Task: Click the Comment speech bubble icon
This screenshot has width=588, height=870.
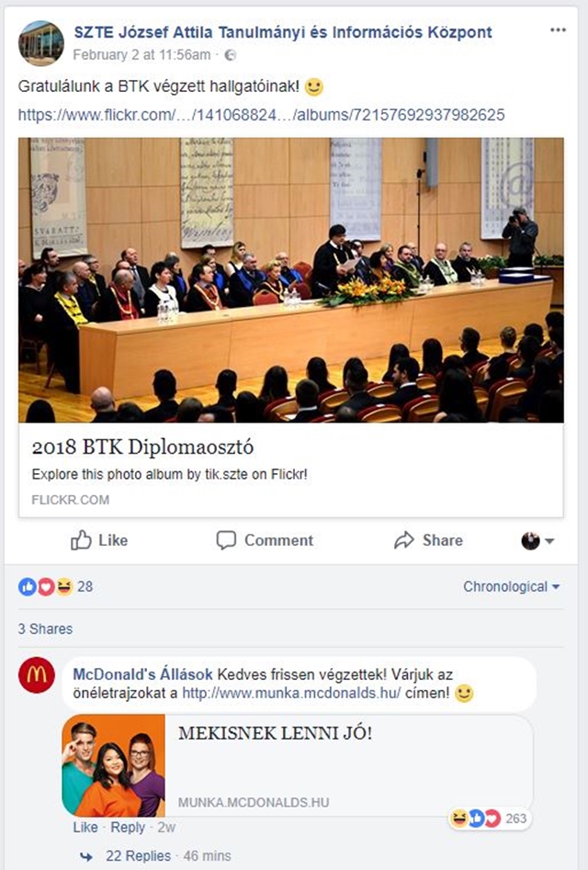Action: click(x=226, y=540)
